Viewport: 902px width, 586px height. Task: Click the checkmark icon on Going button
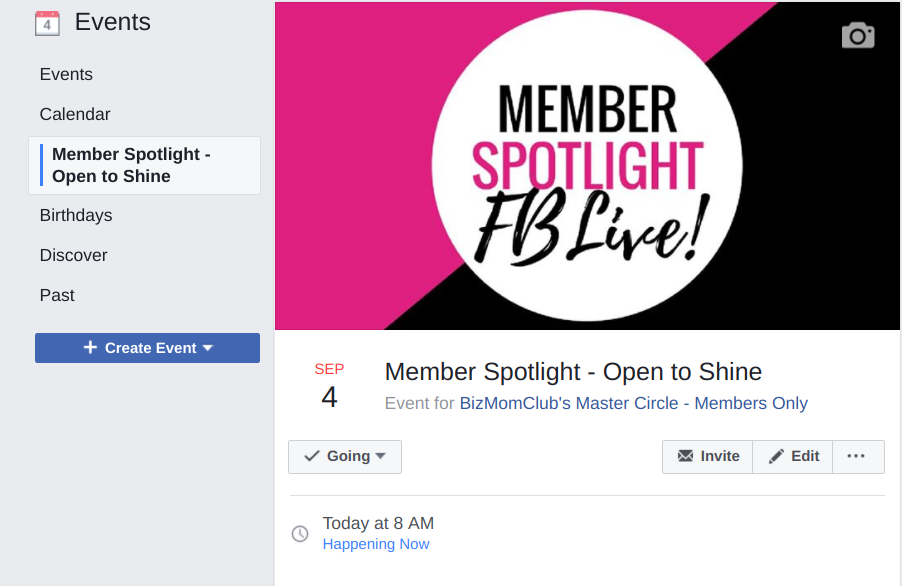pyautogui.click(x=311, y=456)
